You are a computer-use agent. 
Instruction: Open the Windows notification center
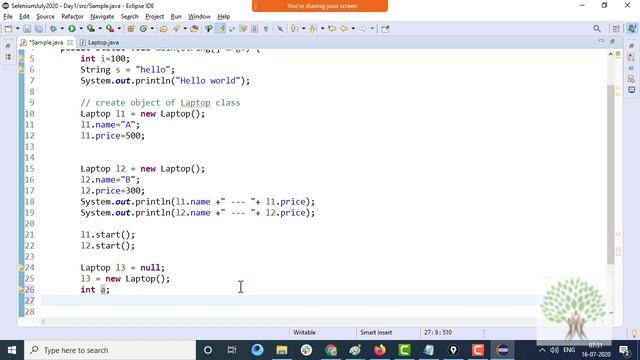pyautogui.click(x=624, y=350)
